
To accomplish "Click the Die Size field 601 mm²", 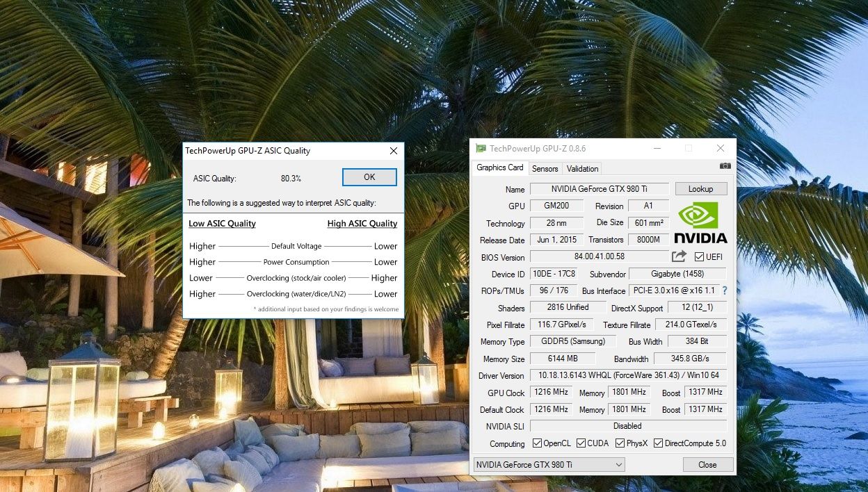I will pyautogui.click(x=648, y=223).
